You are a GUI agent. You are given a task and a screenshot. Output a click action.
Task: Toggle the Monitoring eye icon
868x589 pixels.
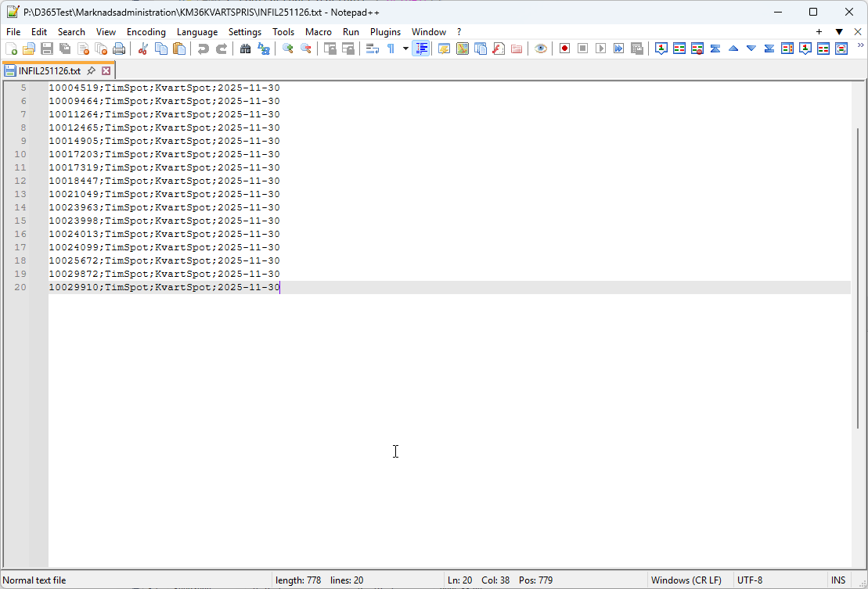pyautogui.click(x=541, y=48)
